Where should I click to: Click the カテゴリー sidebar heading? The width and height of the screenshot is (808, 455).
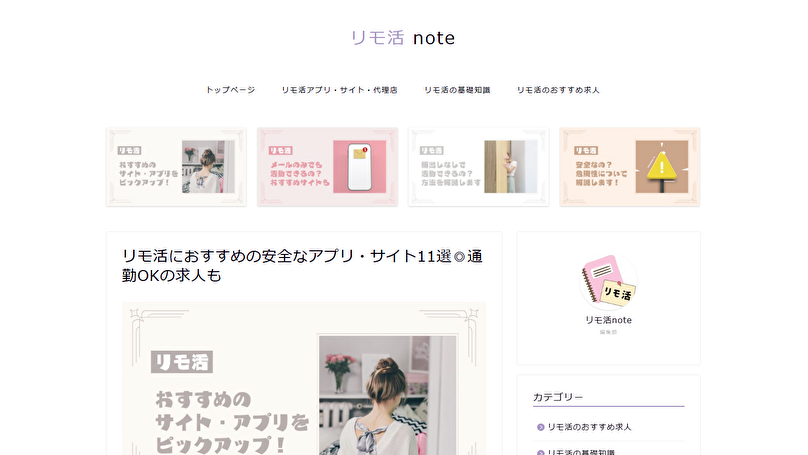tap(558, 397)
